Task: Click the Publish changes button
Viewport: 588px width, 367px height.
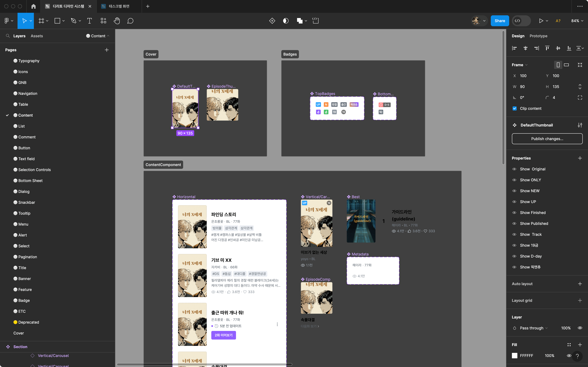Action: click(x=547, y=139)
